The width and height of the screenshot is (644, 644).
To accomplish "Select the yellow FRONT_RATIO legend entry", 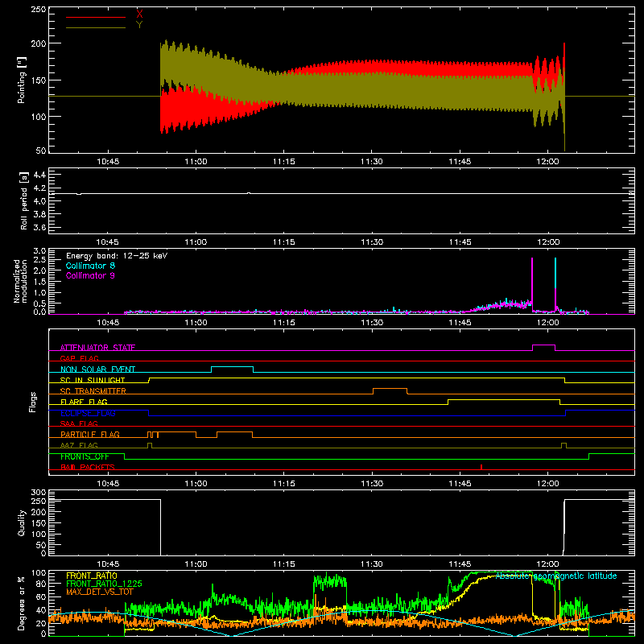I will tap(92, 576).
